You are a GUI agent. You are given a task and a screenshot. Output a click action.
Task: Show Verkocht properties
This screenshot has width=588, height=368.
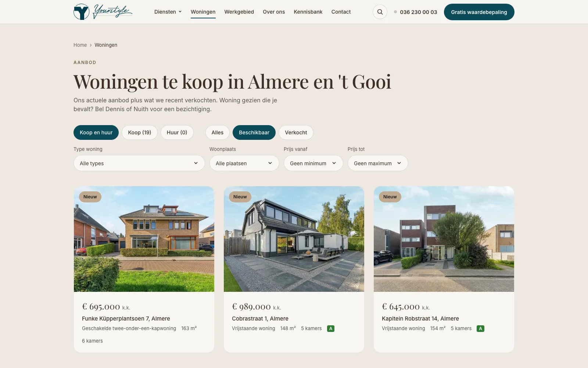pyautogui.click(x=296, y=132)
